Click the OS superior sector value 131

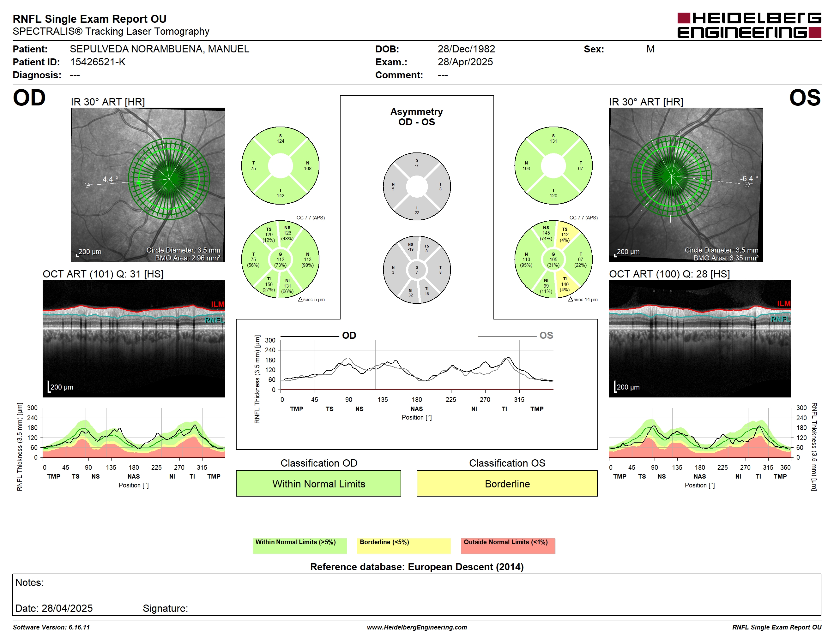click(x=553, y=141)
